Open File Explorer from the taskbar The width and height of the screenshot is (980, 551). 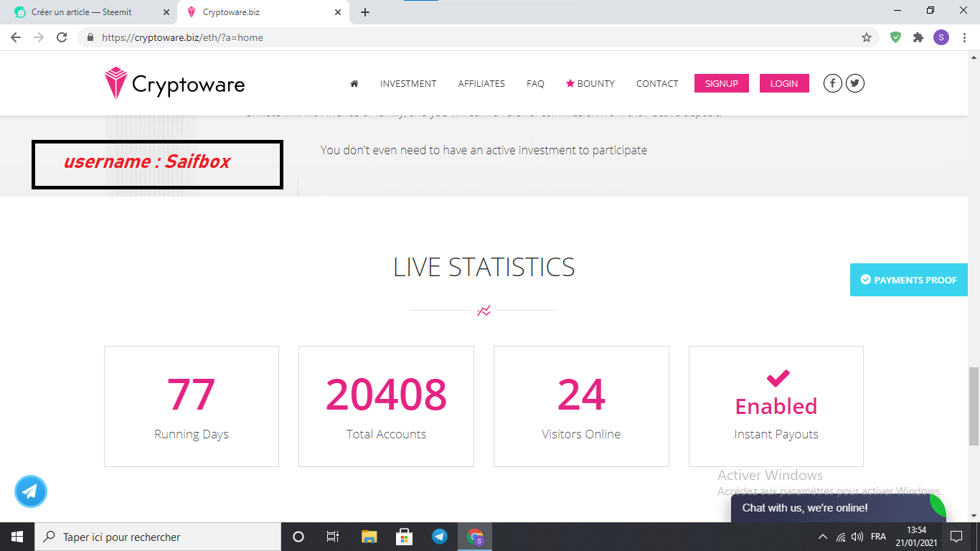[x=369, y=537]
